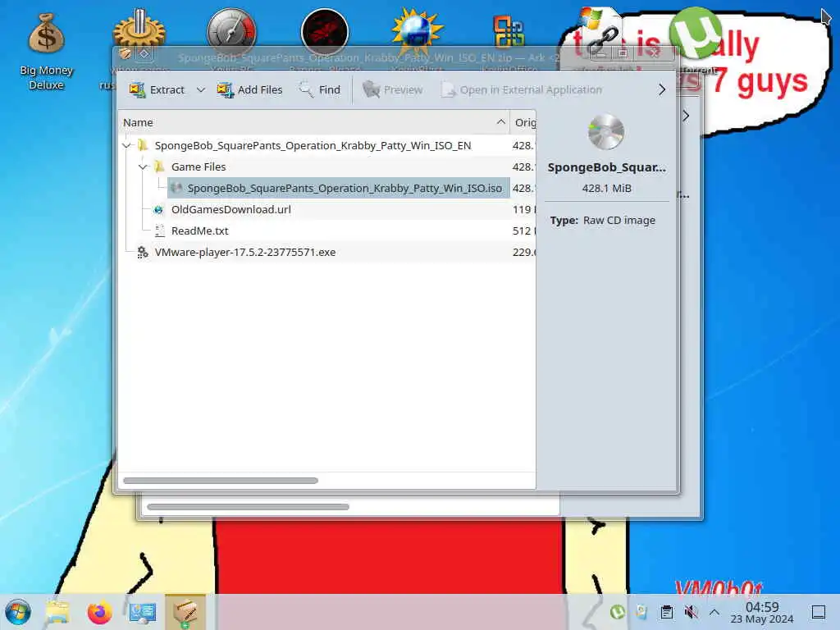
Task: Open the Extract dropdown arrow
Action: tap(201, 90)
